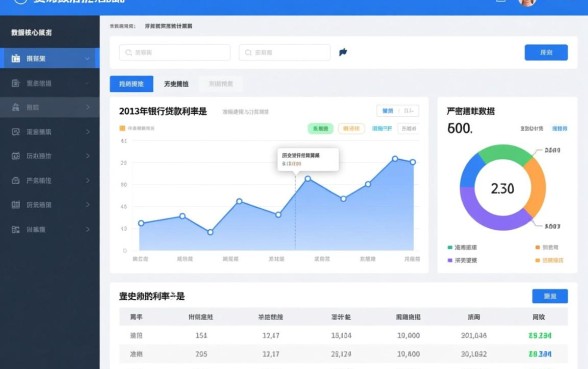
Task: Select the active blue tab above the chart
Action: (x=131, y=84)
